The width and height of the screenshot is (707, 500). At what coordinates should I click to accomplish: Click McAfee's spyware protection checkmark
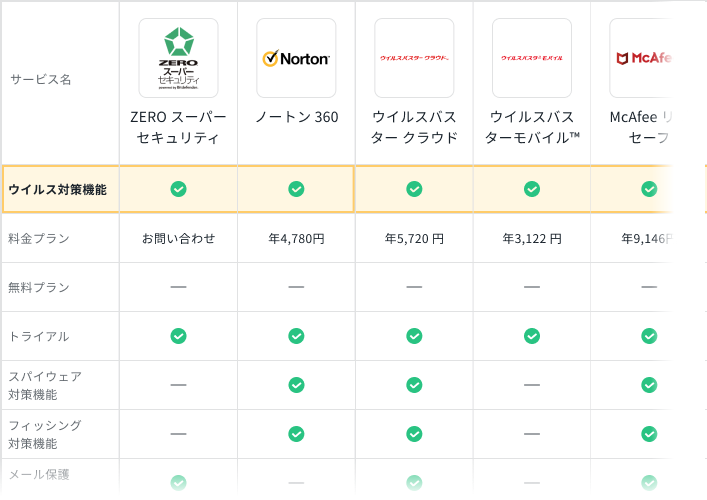tap(649, 385)
